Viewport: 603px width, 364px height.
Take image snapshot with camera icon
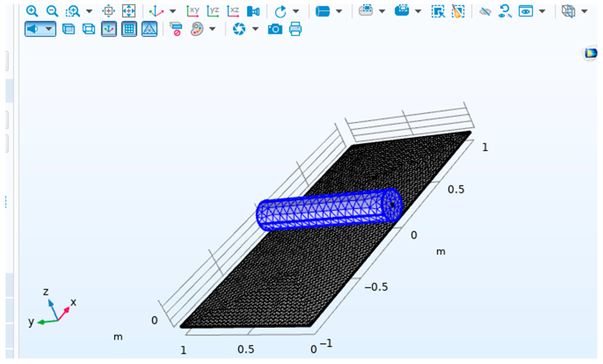(x=275, y=29)
